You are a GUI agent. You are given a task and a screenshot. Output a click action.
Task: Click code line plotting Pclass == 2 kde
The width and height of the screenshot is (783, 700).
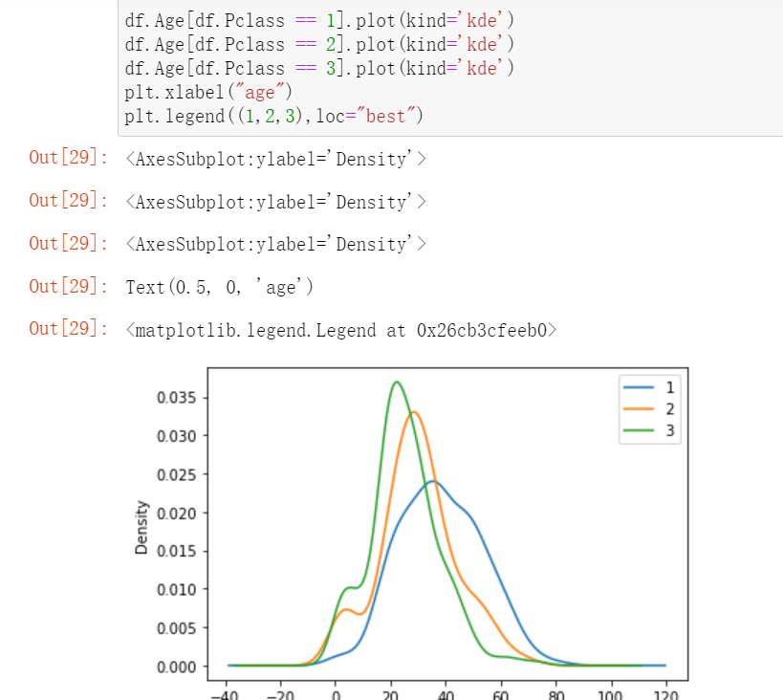click(319, 45)
